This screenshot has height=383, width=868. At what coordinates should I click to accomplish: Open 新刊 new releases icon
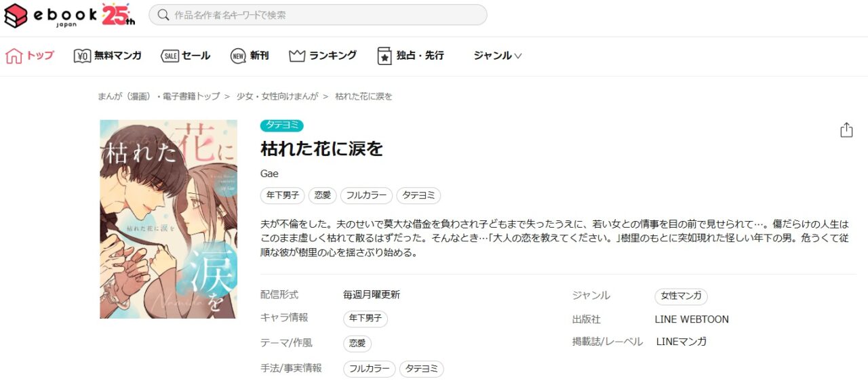pyautogui.click(x=238, y=56)
